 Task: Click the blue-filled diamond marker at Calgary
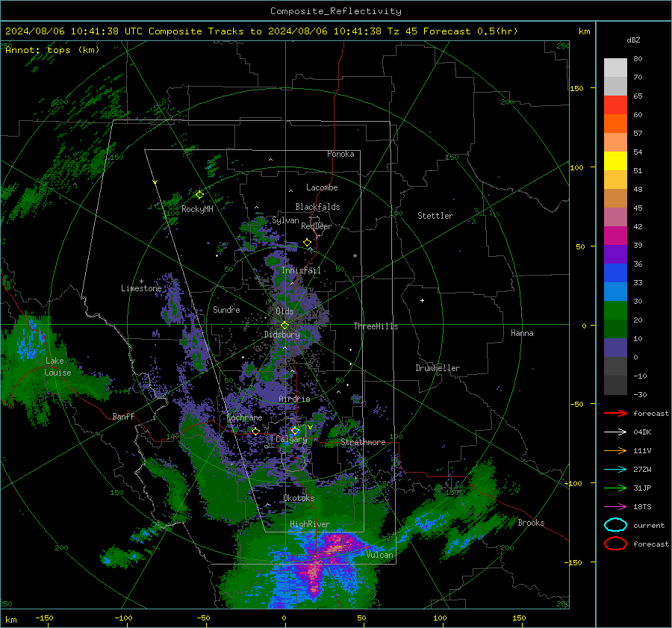coord(295,431)
